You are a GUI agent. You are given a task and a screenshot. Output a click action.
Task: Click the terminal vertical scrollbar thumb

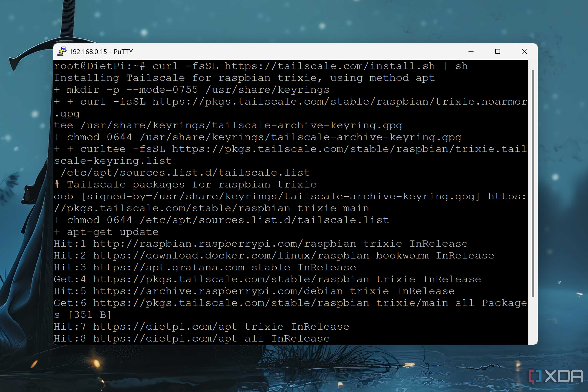click(x=533, y=183)
